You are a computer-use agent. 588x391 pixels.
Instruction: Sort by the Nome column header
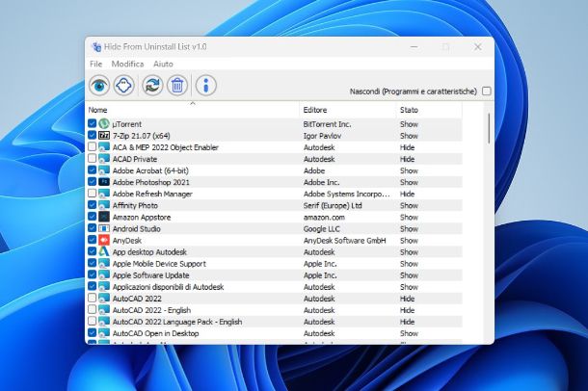[x=193, y=110]
